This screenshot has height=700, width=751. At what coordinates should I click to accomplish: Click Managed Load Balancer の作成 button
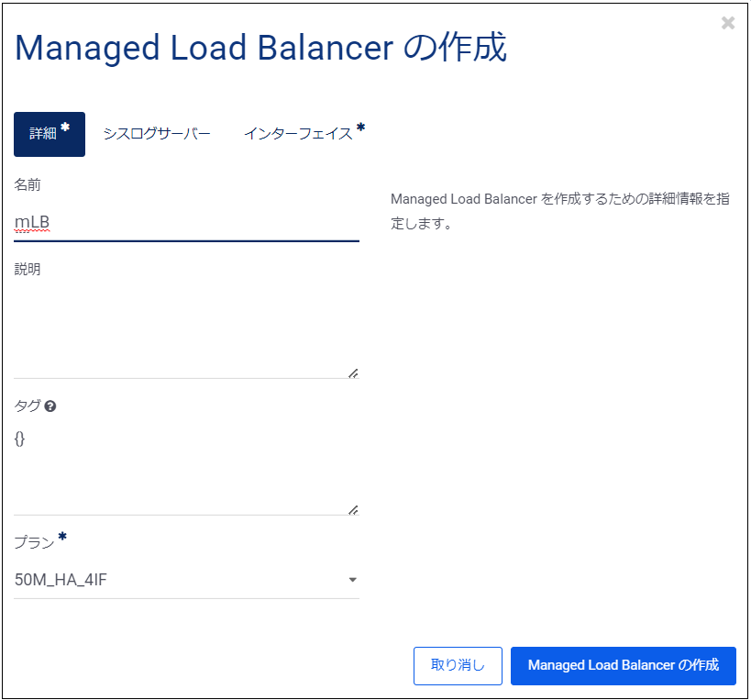(623, 666)
